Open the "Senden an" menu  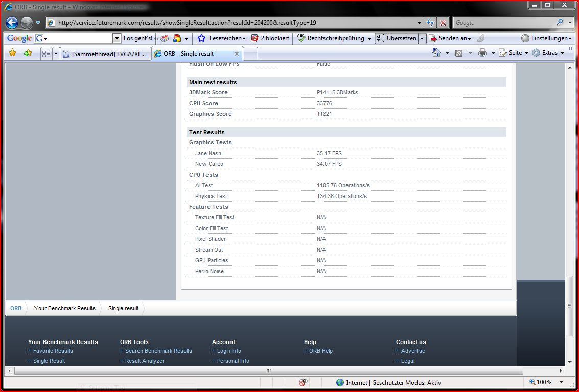450,38
